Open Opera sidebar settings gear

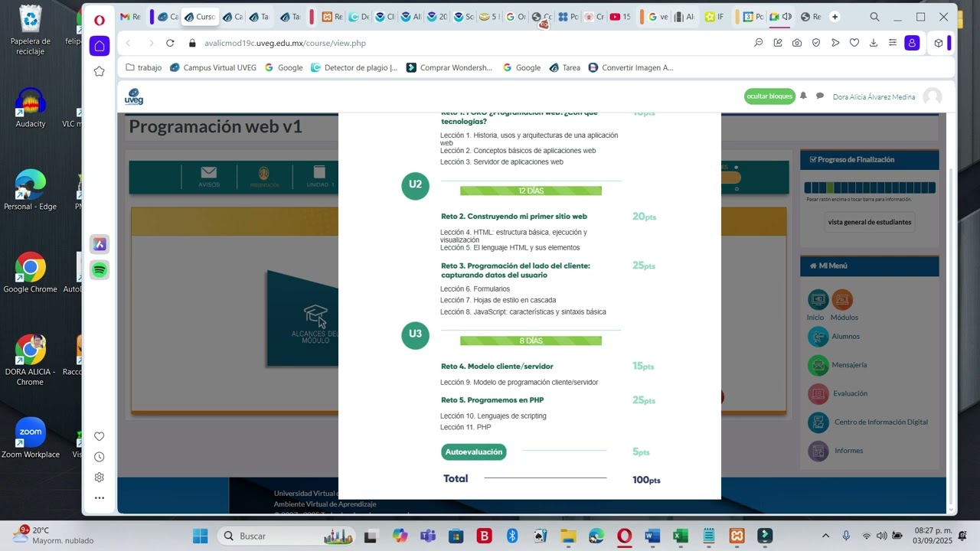(100, 478)
